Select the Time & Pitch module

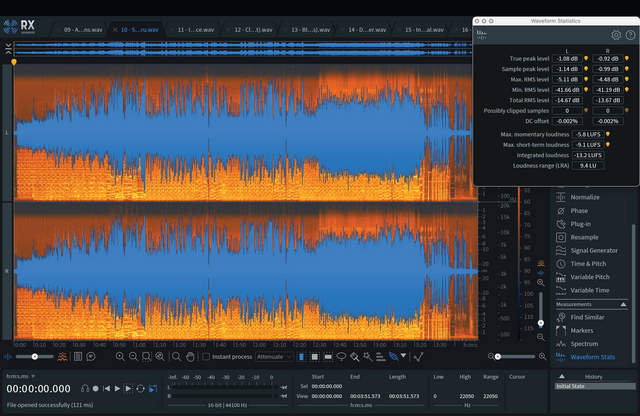588,263
